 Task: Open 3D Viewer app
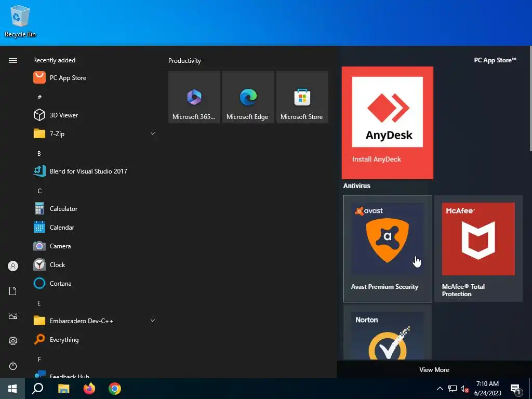(x=95, y=115)
